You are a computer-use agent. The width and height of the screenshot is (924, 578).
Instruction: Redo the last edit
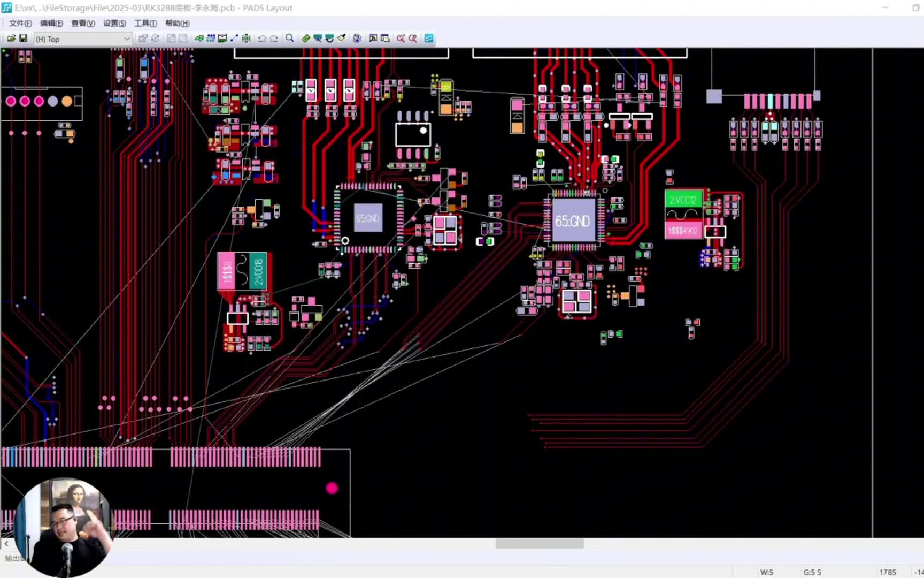pos(274,38)
